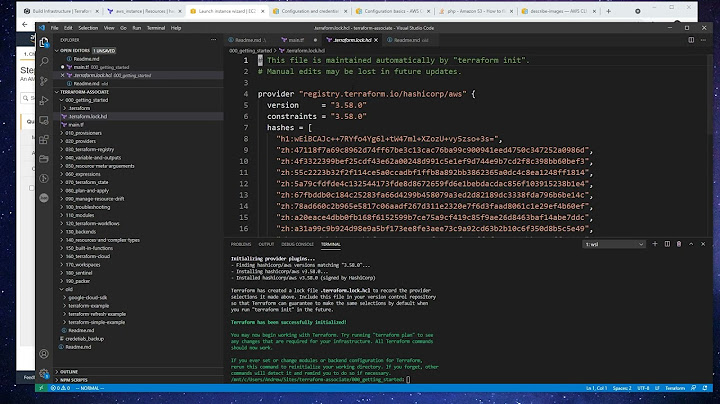Collapse the Open Editors section
720x404 pixels.
[x=57, y=50]
